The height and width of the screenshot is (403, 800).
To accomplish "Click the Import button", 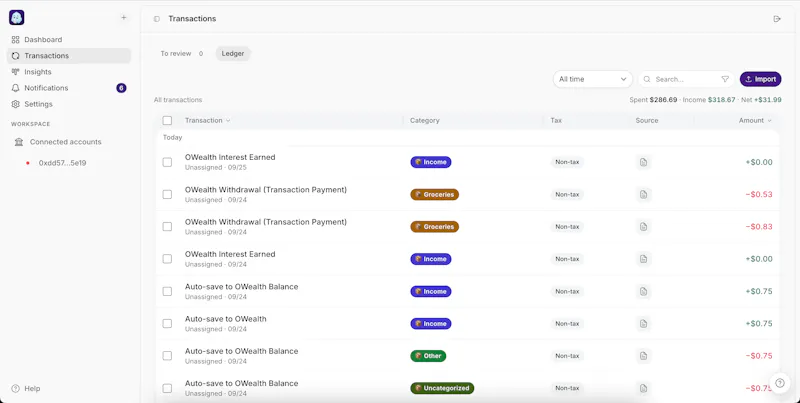I will click(x=760, y=79).
